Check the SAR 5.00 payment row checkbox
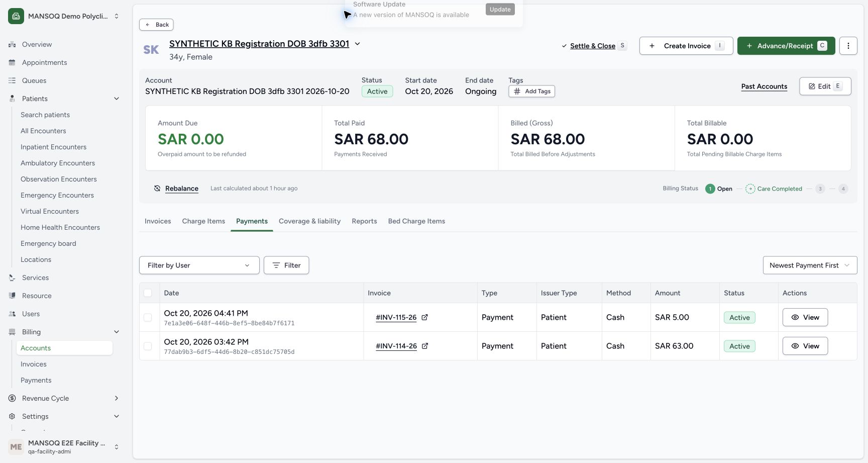This screenshot has width=868, height=463. 148,318
